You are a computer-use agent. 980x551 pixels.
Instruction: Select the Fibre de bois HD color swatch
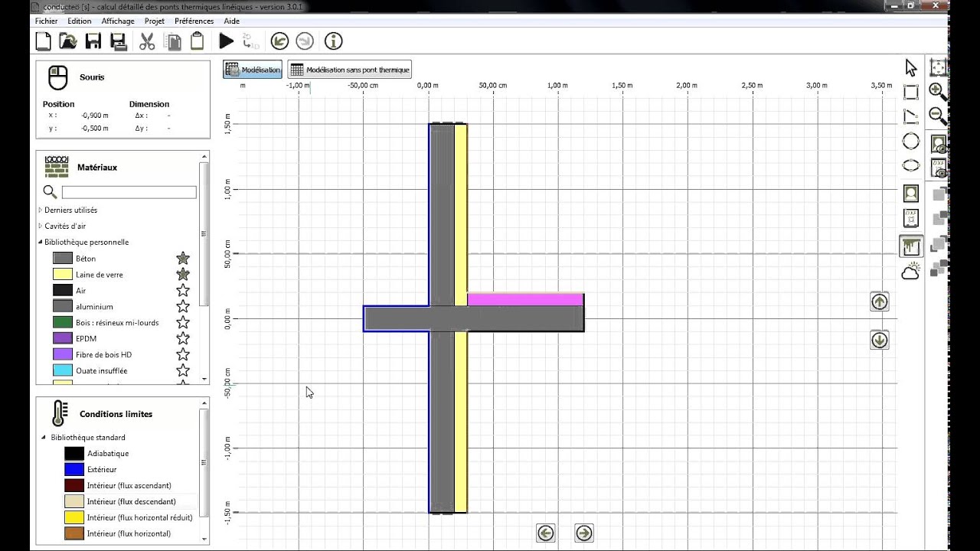tap(63, 354)
